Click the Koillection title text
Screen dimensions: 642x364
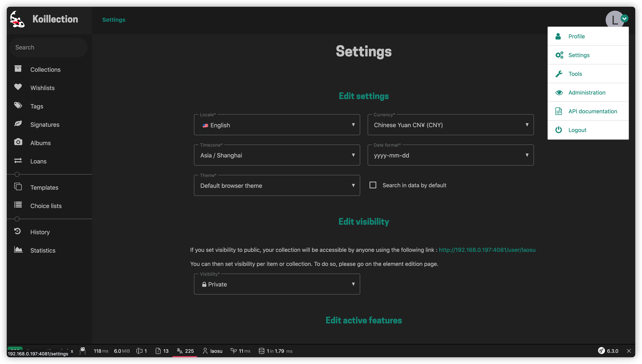point(55,19)
